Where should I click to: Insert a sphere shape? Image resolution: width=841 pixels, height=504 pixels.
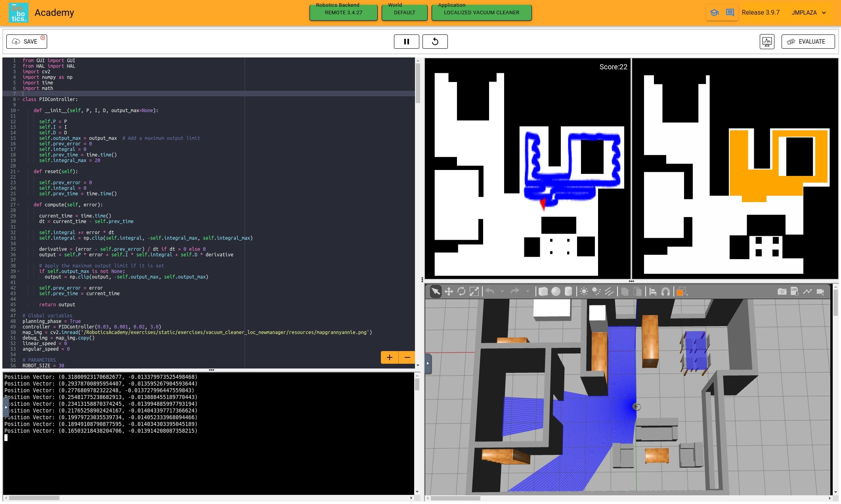tap(556, 292)
